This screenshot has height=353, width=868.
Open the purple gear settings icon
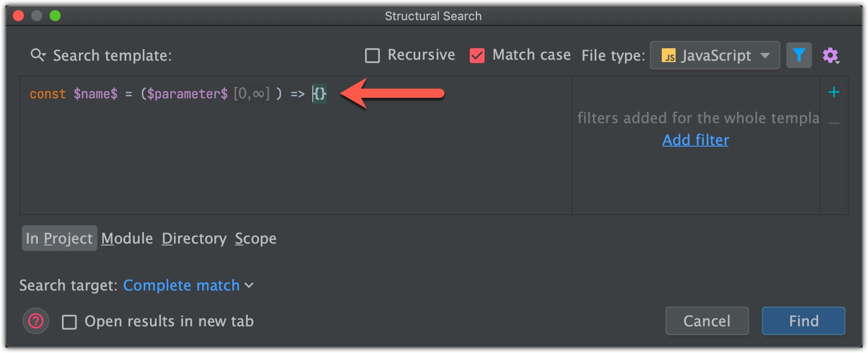[831, 56]
